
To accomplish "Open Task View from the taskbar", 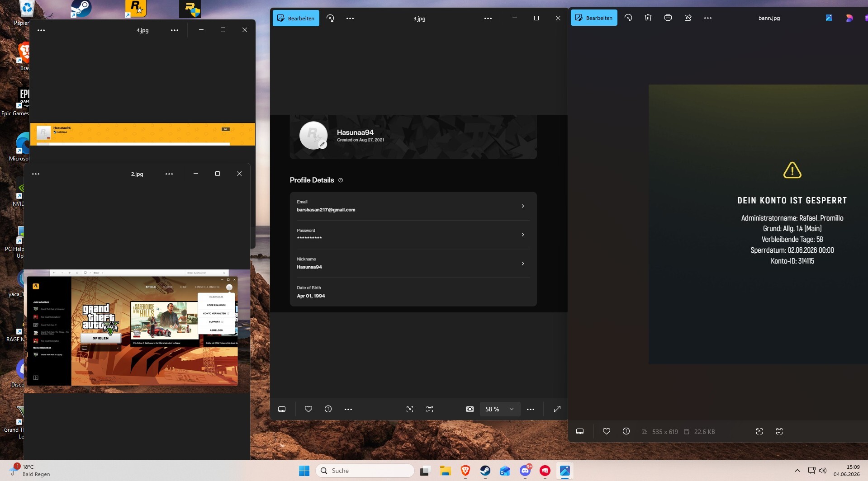I will 425,471.
